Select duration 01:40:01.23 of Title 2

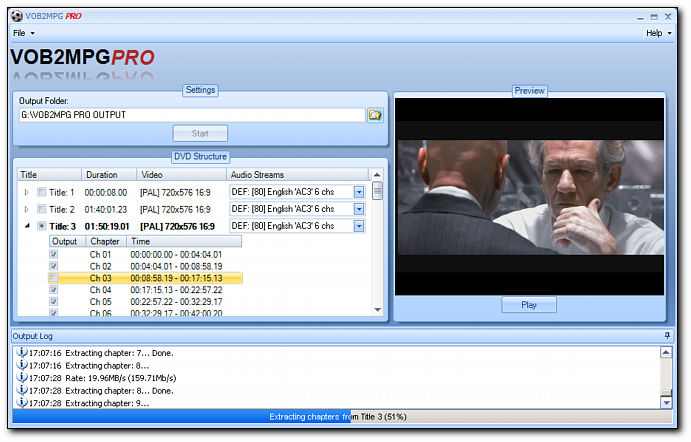tap(106, 209)
